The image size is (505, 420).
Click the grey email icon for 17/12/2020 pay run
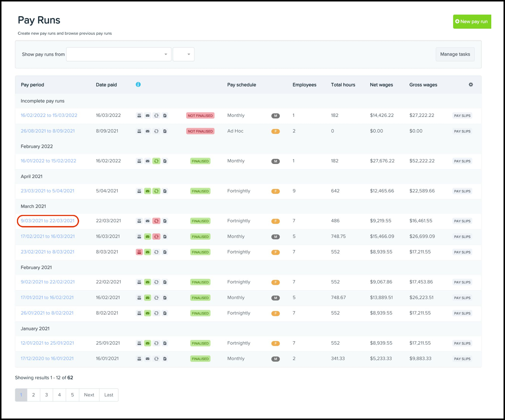(147, 359)
